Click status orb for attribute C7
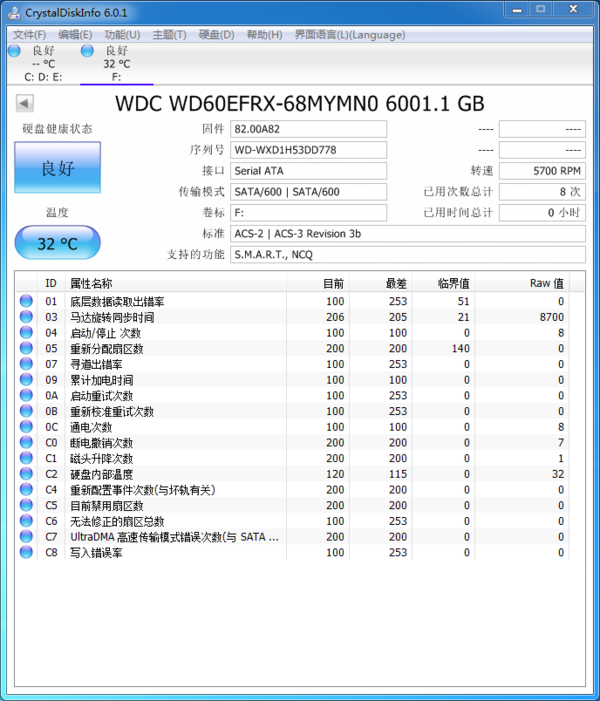This screenshot has width=600, height=701. click(x=26, y=536)
